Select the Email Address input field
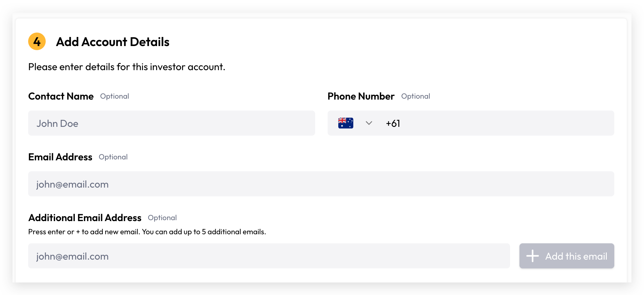Screen dimensions: 644x295 (321, 184)
